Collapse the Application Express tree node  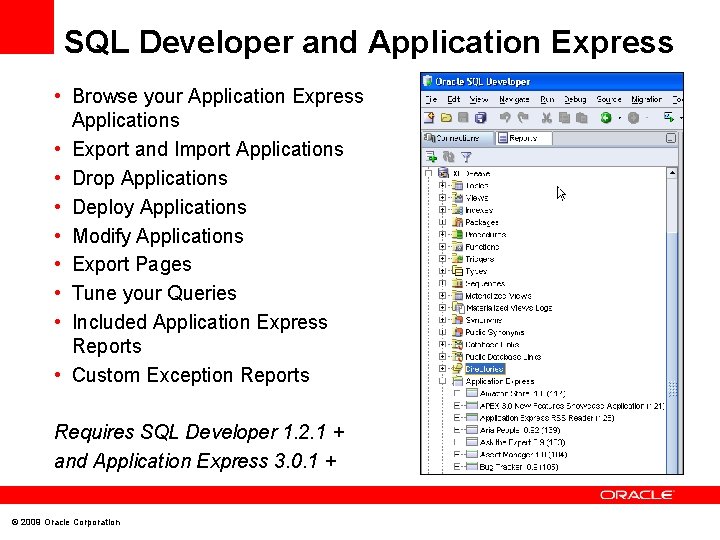coord(442,381)
